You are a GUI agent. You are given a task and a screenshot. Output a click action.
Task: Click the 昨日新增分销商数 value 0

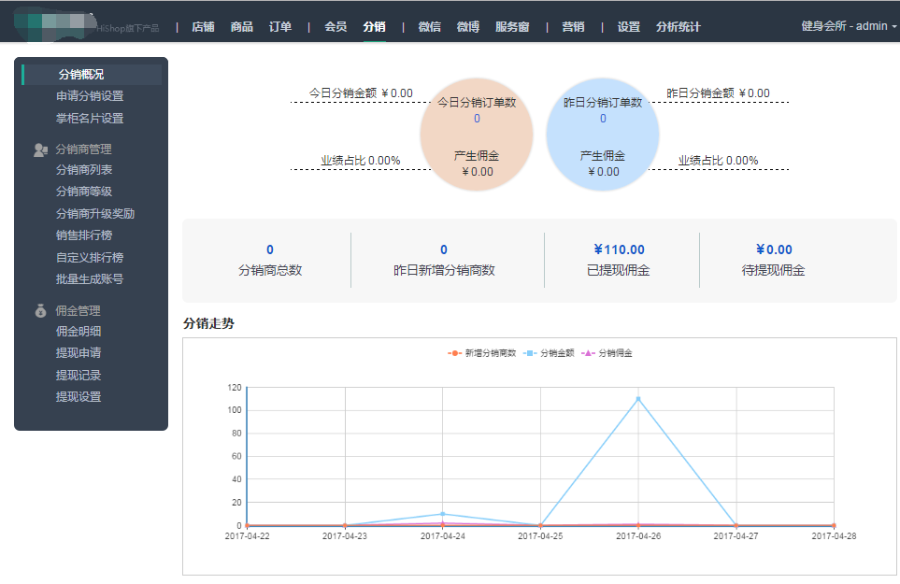[x=444, y=250]
